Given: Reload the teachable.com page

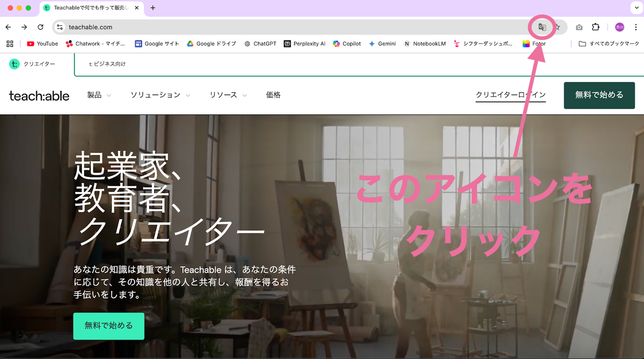Looking at the screenshot, I should [x=40, y=27].
